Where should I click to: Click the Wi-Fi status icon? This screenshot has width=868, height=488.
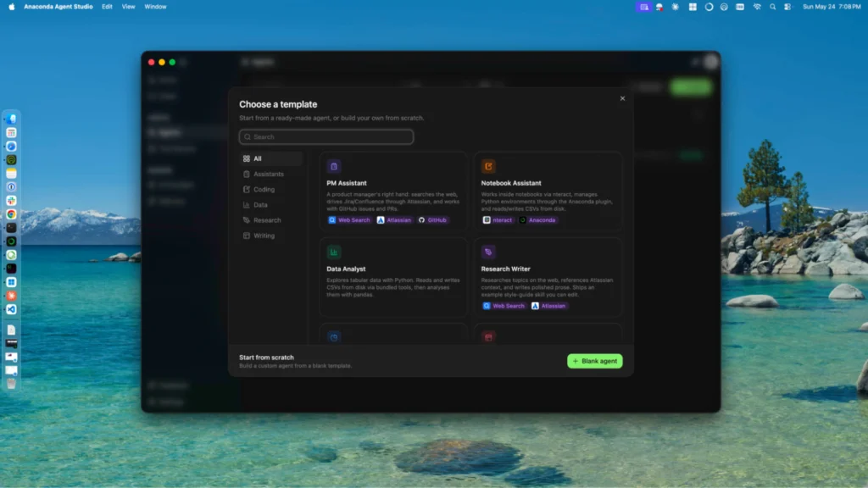[x=757, y=7]
